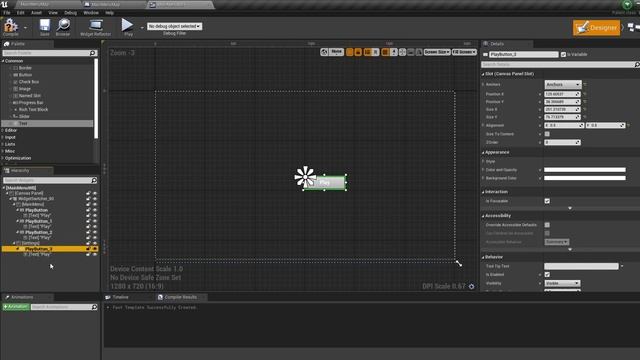
Task: Click the Save toolbar icon
Action: pyautogui.click(x=44, y=26)
